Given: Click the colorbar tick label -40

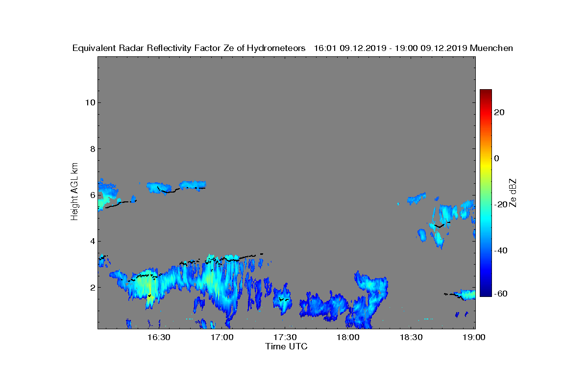Looking at the screenshot, I should [500, 251].
